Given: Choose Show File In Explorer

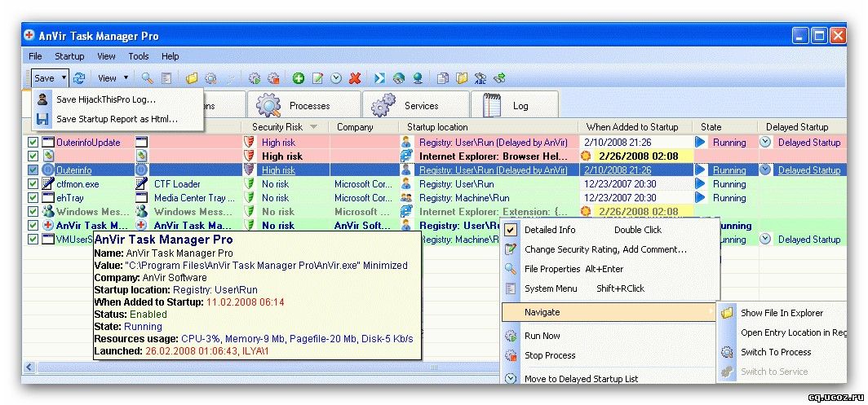Looking at the screenshot, I should point(782,313).
